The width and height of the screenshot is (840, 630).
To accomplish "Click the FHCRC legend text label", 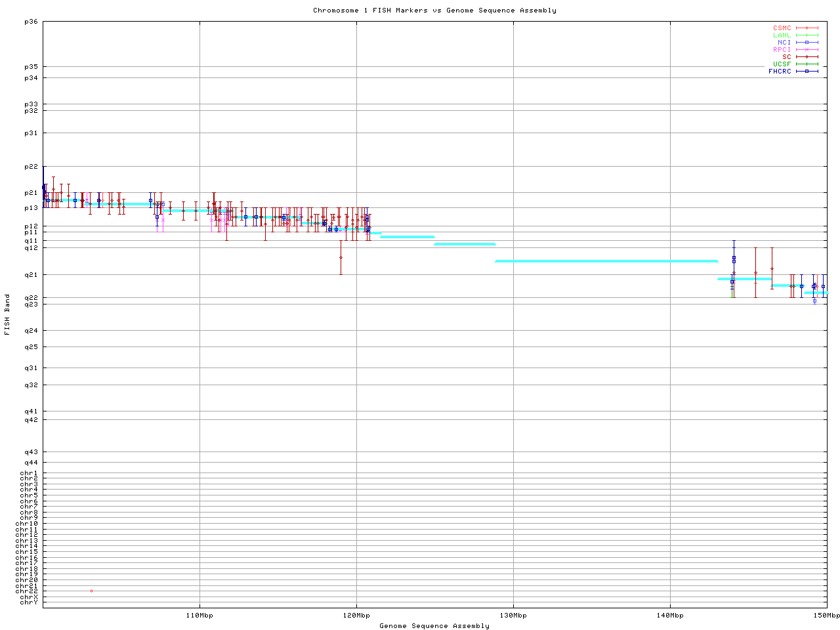I will [x=780, y=72].
